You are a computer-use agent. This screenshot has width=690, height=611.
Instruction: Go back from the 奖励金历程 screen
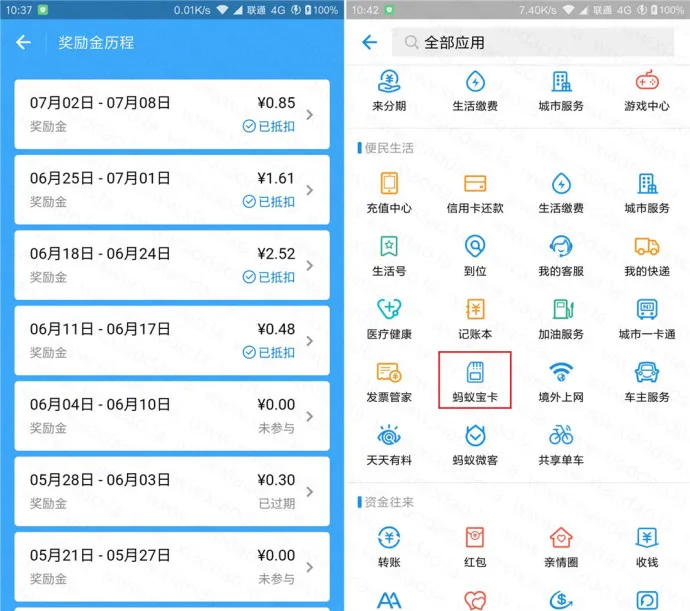point(23,42)
